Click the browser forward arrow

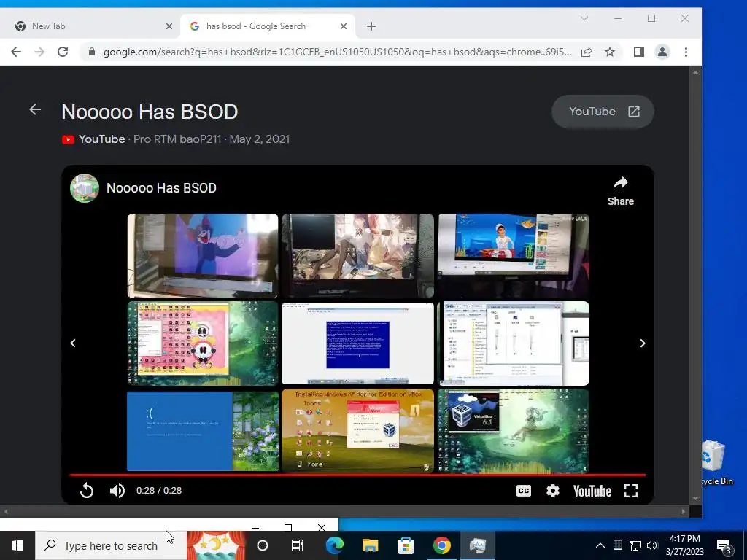39,52
